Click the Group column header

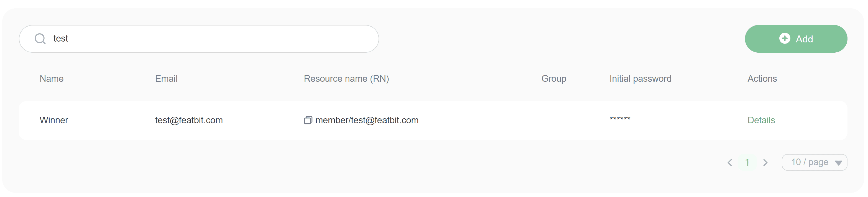[554, 78]
